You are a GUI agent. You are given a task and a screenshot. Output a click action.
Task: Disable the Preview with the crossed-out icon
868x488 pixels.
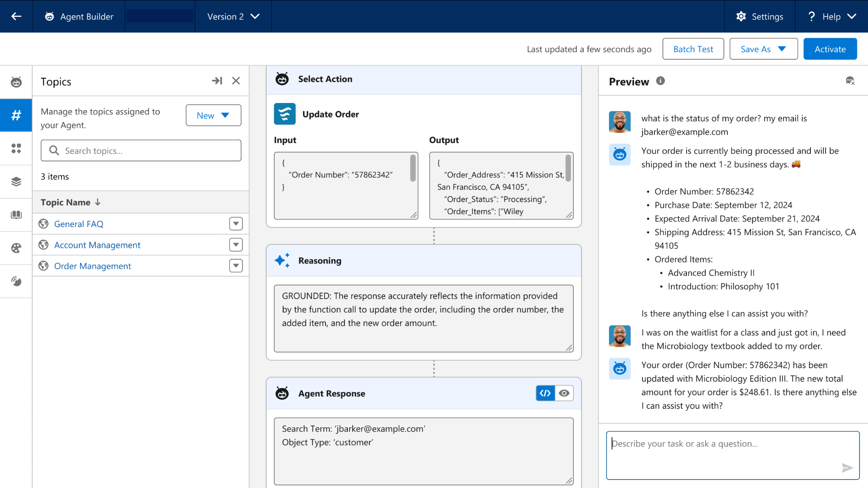click(x=850, y=80)
